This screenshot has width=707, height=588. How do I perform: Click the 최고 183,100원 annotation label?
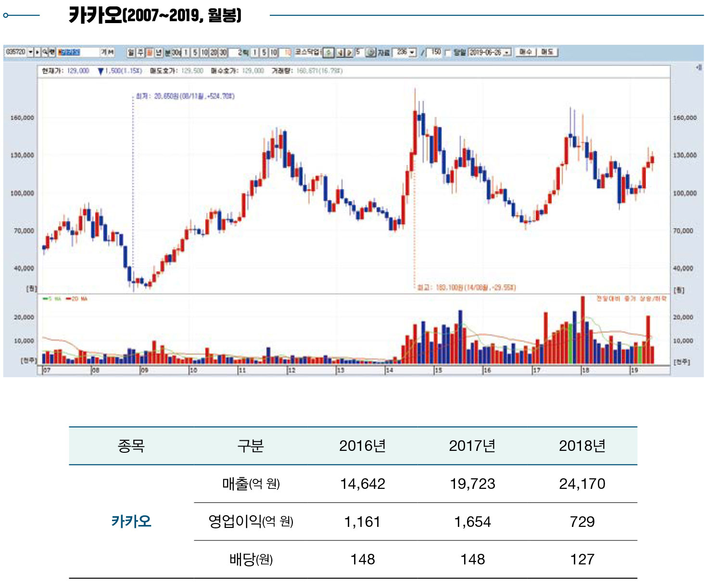click(467, 288)
